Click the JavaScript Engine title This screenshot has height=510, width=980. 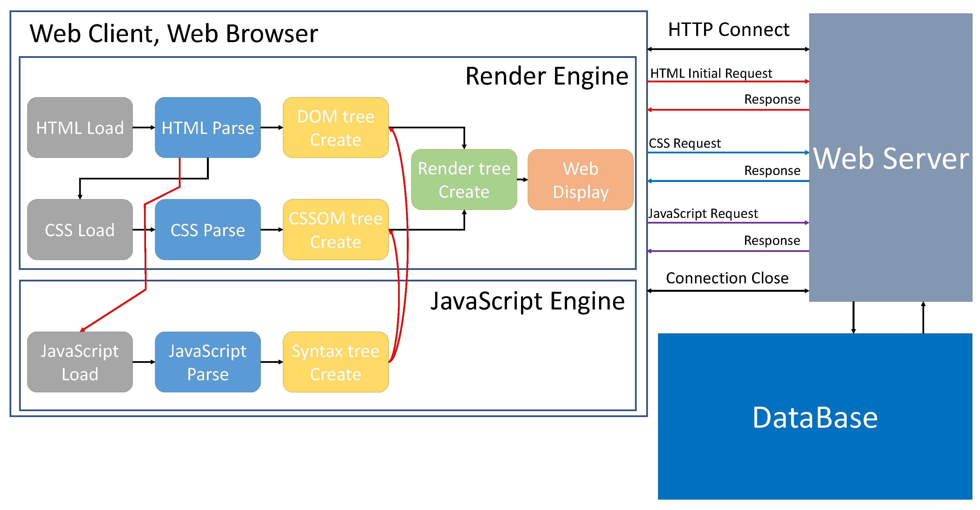tap(527, 301)
